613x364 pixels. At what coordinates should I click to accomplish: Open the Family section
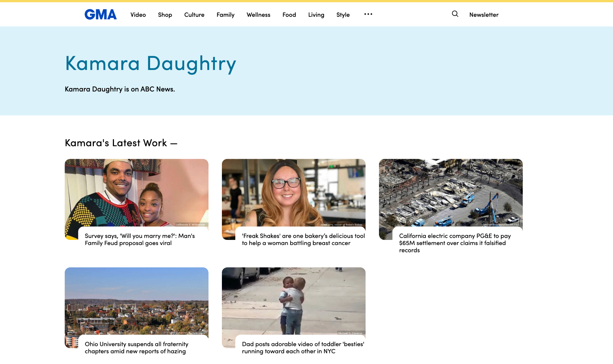click(225, 15)
